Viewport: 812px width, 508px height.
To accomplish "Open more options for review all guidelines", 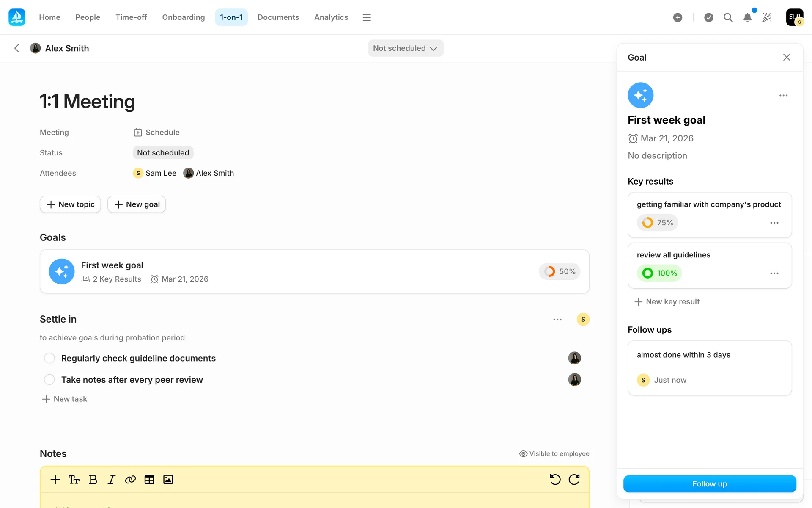I will point(774,273).
